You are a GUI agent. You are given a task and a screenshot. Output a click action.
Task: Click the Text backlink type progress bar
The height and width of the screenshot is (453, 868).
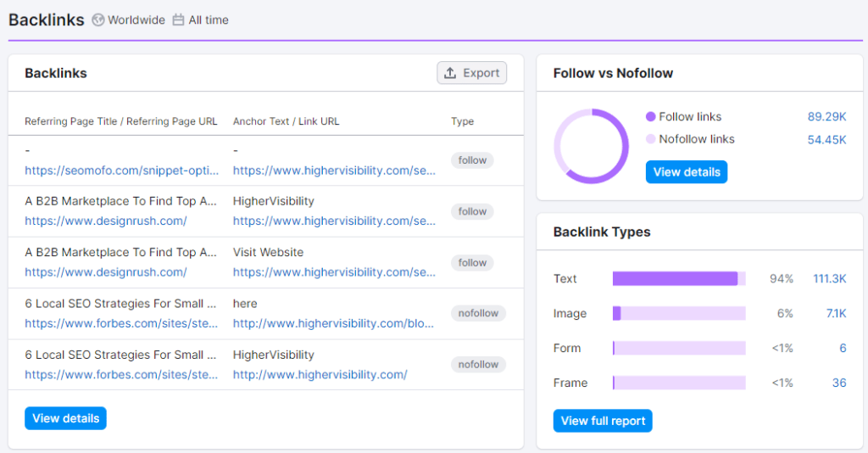(679, 278)
